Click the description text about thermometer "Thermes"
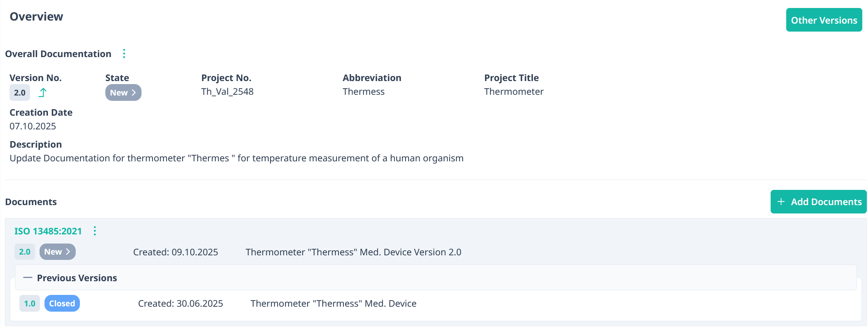The image size is (868, 328). pyautogui.click(x=236, y=158)
